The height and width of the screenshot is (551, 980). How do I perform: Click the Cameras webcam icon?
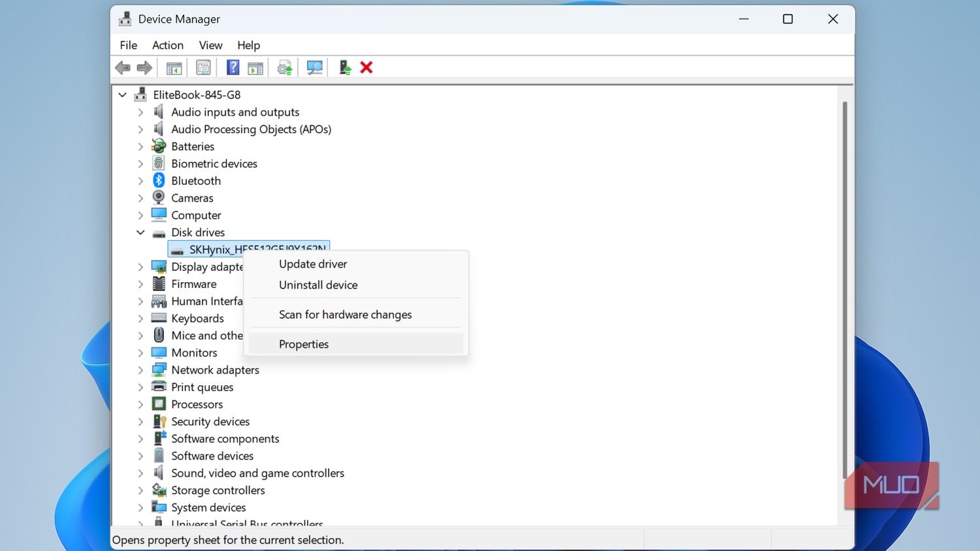159,197
